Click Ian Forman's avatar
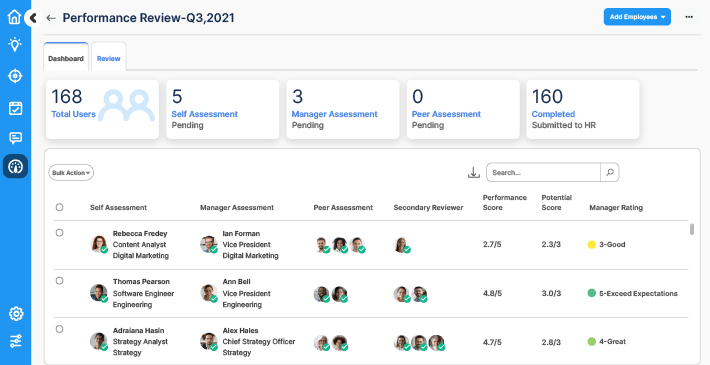This screenshot has height=365, width=710. tap(209, 245)
